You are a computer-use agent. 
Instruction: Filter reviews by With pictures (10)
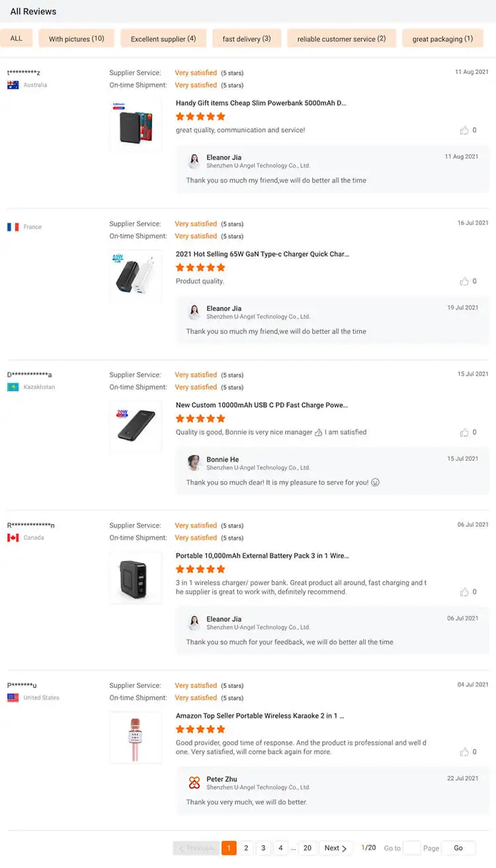(x=77, y=38)
